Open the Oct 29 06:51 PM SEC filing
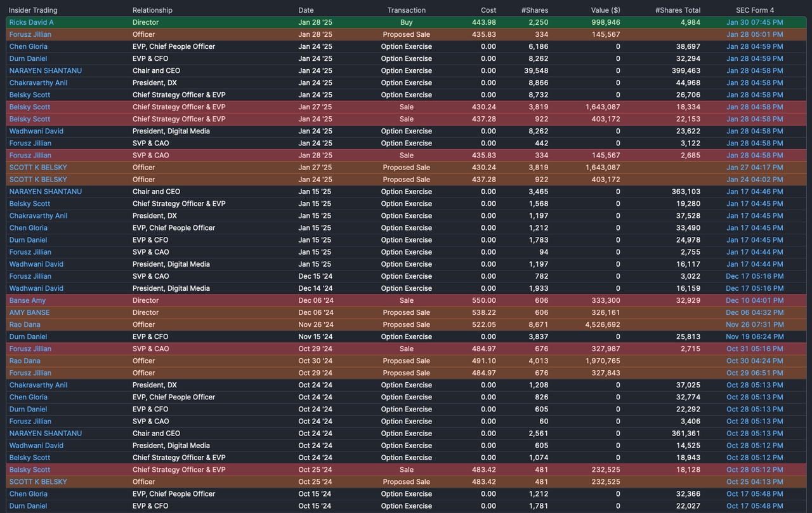 pyautogui.click(x=754, y=373)
